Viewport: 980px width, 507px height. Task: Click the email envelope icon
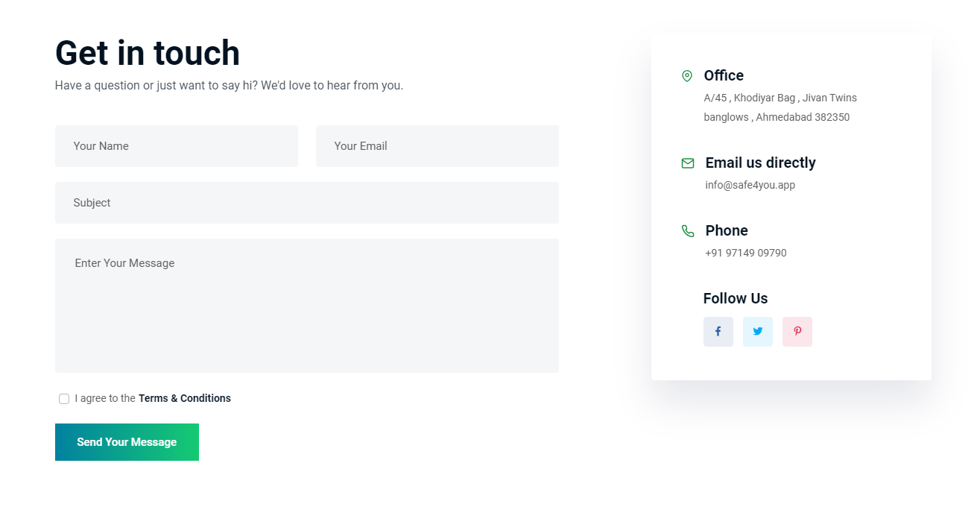coord(688,163)
